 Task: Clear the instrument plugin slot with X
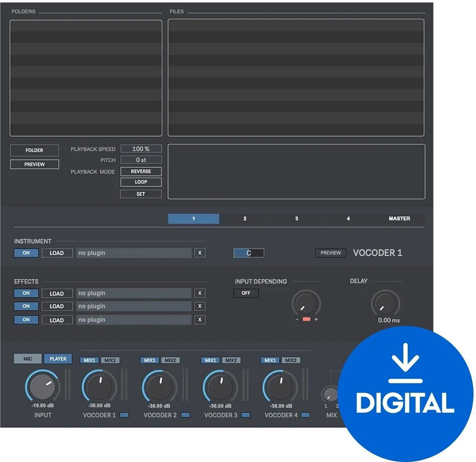[x=200, y=253]
